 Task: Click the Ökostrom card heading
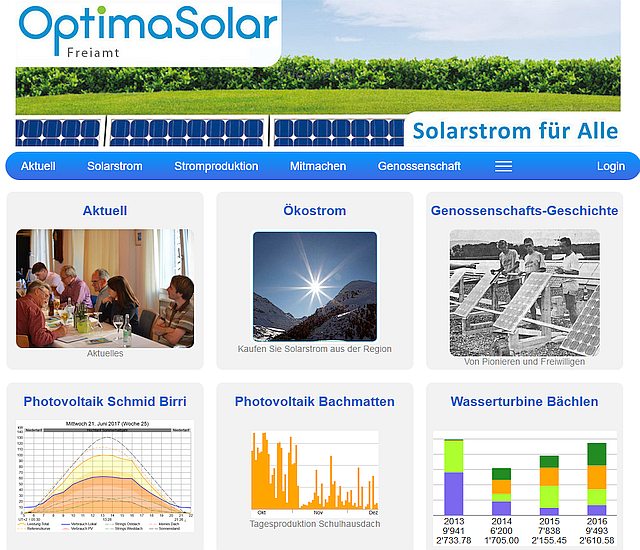[x=315, y=211]
